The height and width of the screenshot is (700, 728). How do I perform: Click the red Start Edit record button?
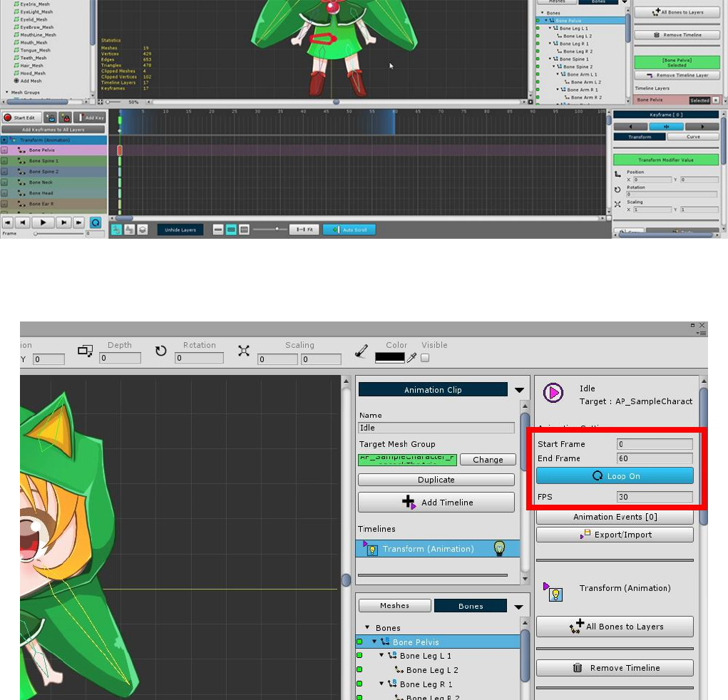(21, 118)
